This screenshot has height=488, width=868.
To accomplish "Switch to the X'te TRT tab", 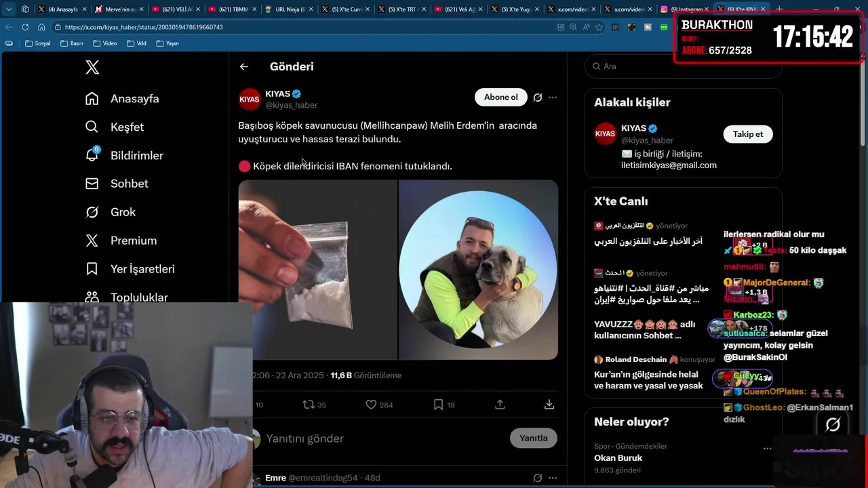I will (402, 9).
